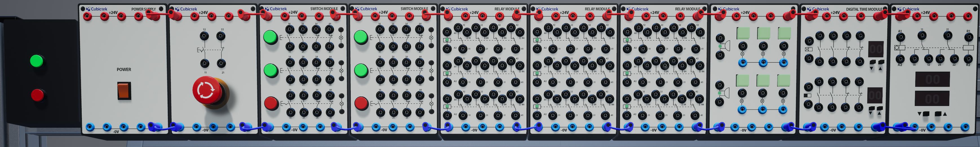
Task: Select jack 21 on the emergency stop module
Action: 221,64
